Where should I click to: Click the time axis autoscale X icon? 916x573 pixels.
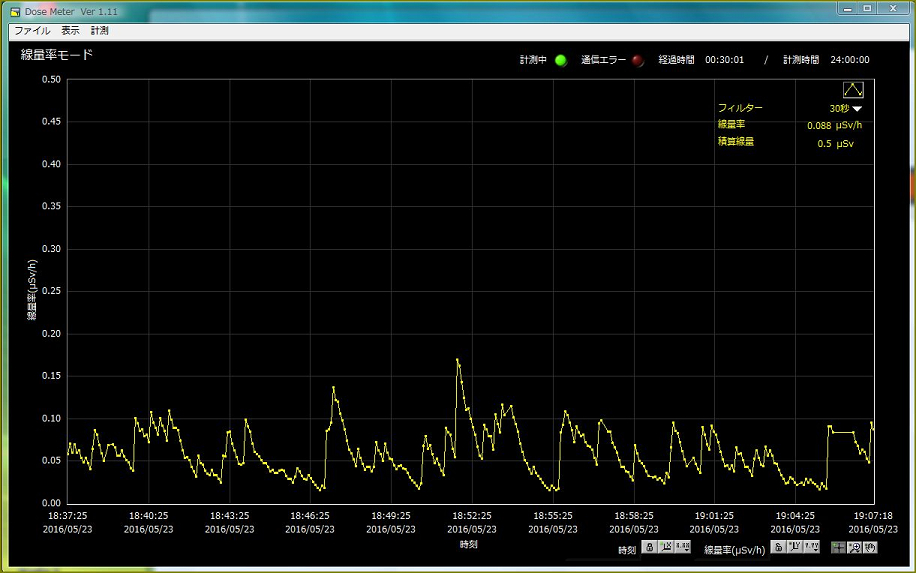point(666,547)
